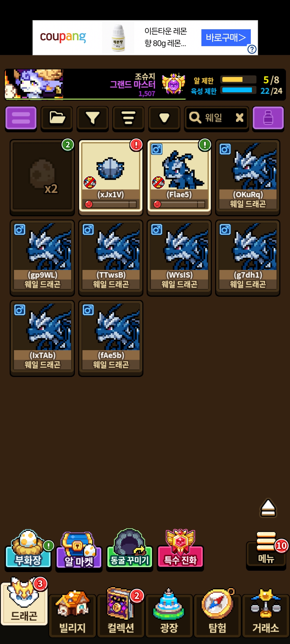Click the search field containing 웨일
The height and width of the screenshot is (644, 290).
point(216,118)
